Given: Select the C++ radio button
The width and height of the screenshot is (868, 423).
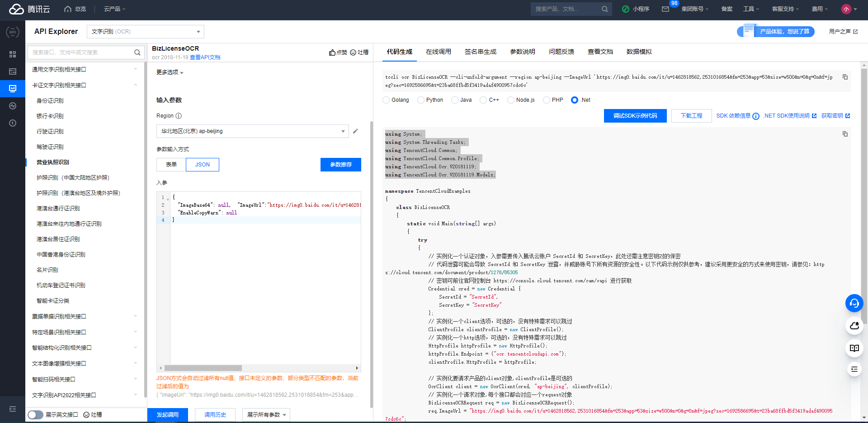Looking at the screenshot, I should pos(483,100).
